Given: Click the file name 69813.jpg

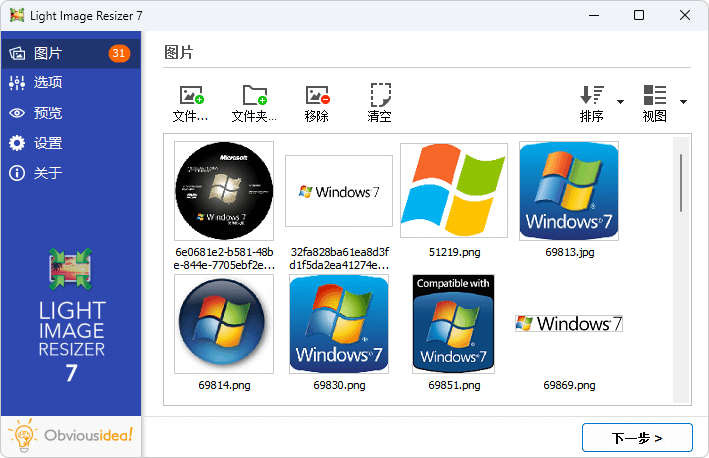Looking at the screenshot, I should pyautogui.click(x=570, y=252).
